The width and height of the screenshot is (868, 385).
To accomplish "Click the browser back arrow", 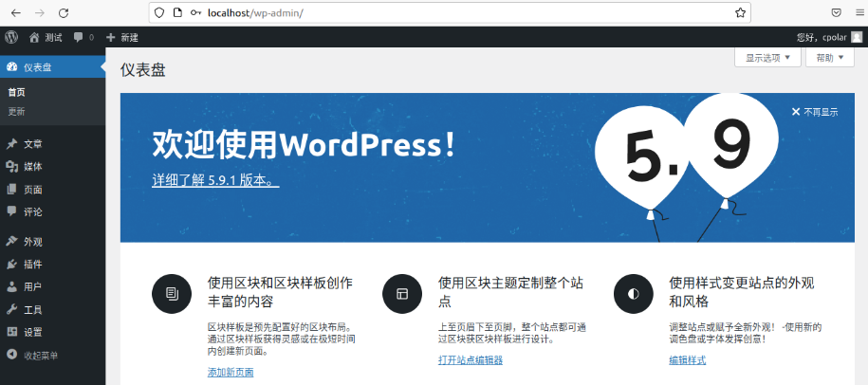I will click(x=16, y=13).
